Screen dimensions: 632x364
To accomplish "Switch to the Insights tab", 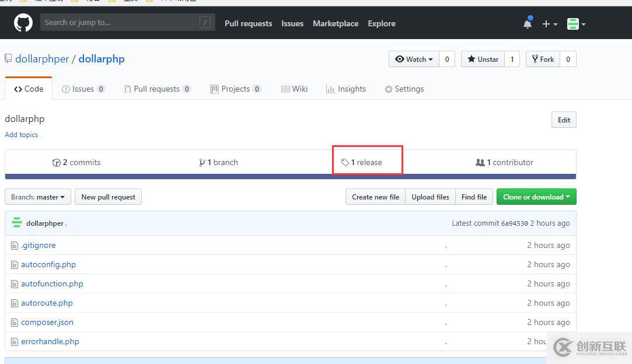I will pos(346,89).
